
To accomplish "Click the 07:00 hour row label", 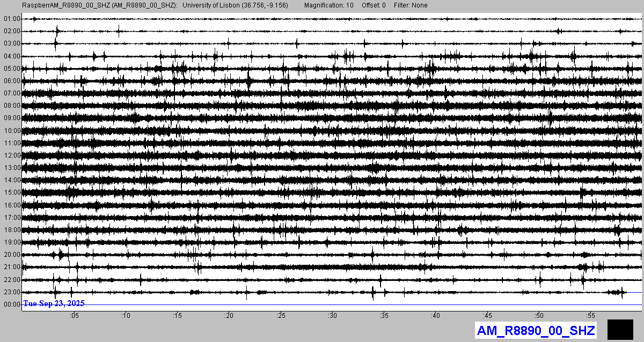I will pos(11,93).
